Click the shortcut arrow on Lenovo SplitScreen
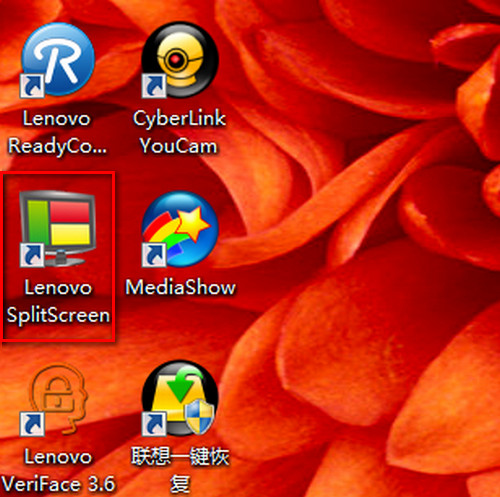The height and width of the screenshot is (497, 500). tap(32, 255)
